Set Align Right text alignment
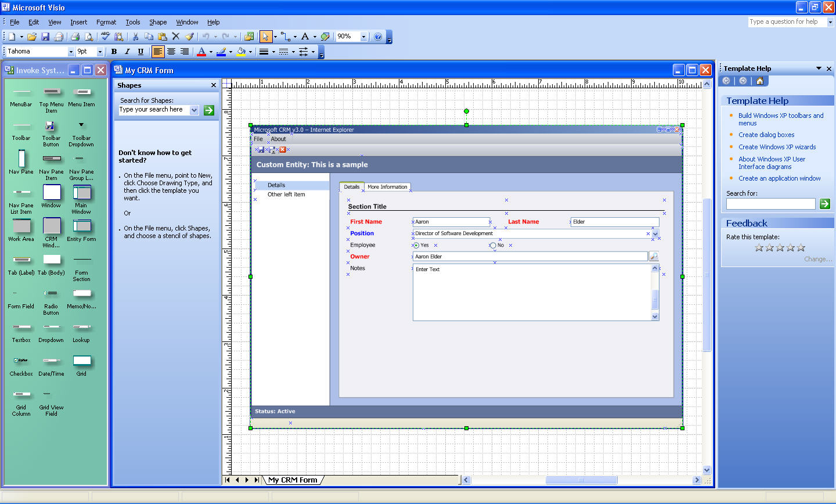The height and width of the screenshot is (504, 836). tap(185, 52)
